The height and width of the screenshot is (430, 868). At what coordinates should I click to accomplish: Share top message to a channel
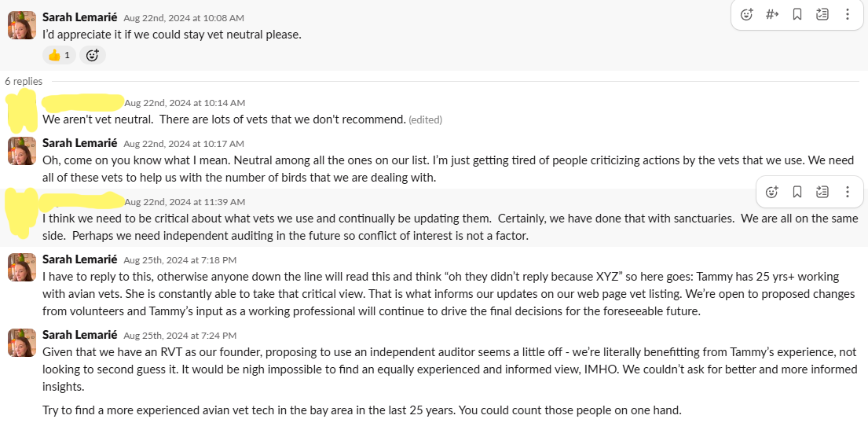point(771,14)
